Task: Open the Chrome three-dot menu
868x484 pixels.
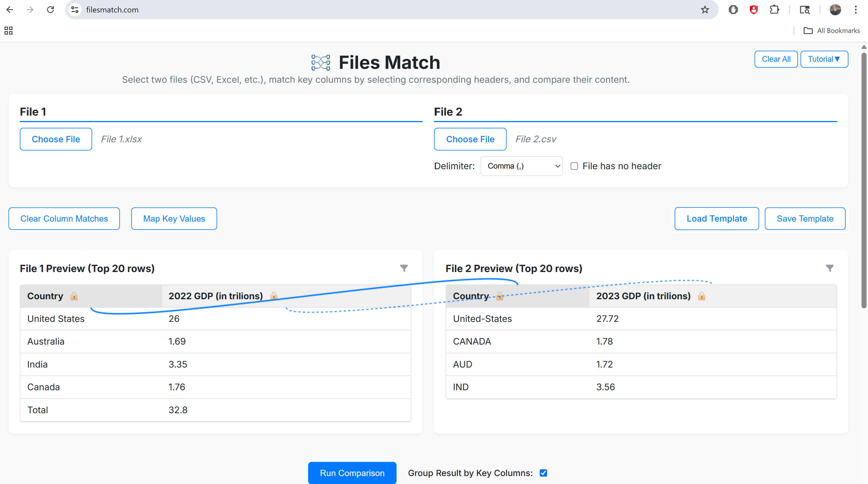Action: pyautogui.click(x=856, y=10)
